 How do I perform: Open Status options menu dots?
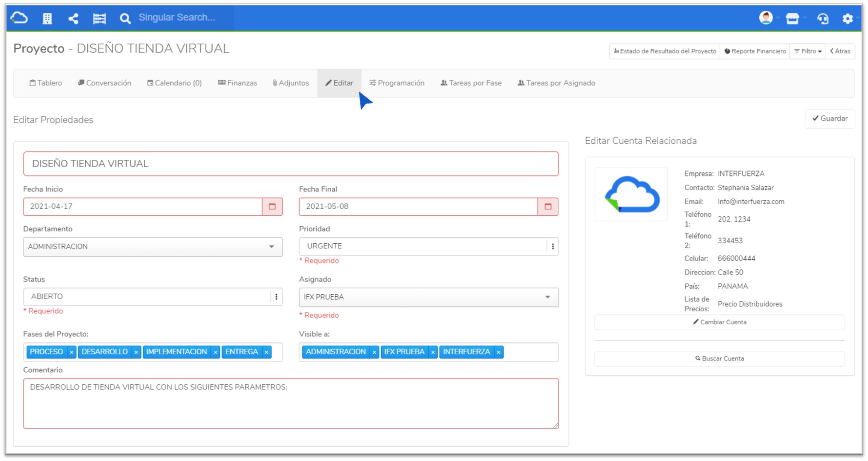(x=276, y=297)
